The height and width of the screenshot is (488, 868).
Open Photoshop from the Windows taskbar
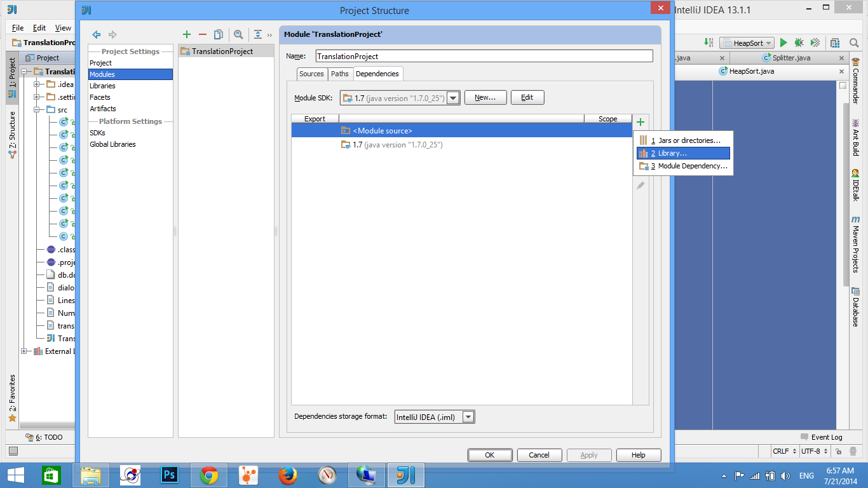(x=169, y=475)
